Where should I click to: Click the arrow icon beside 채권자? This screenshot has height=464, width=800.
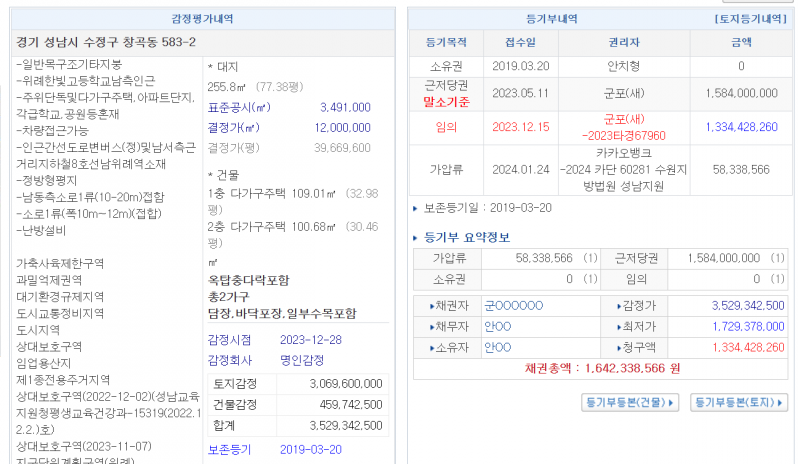431,305
